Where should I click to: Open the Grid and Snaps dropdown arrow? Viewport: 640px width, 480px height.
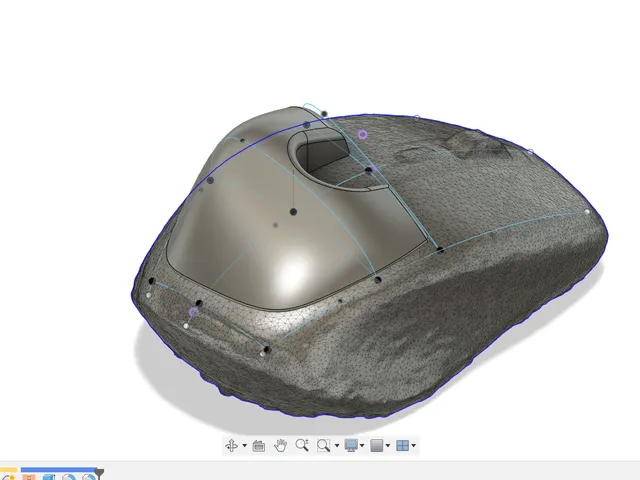(388, 445)
